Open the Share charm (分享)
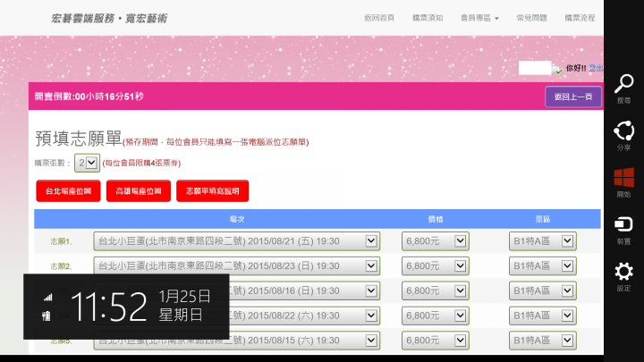This screenshot has width=644, height=362. [623, 136]
